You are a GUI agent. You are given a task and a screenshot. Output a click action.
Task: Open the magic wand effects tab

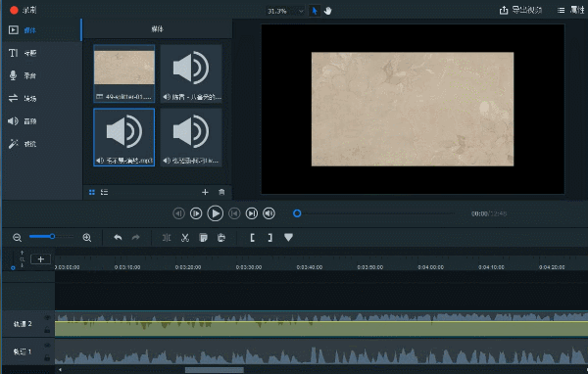click(41, 144)
